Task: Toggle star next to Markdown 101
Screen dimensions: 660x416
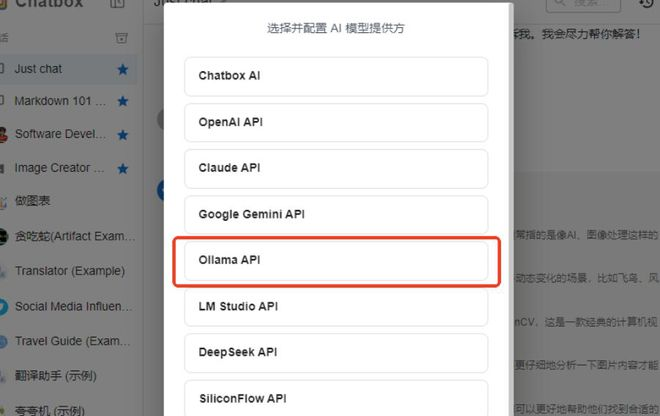Action: point(122,101)
